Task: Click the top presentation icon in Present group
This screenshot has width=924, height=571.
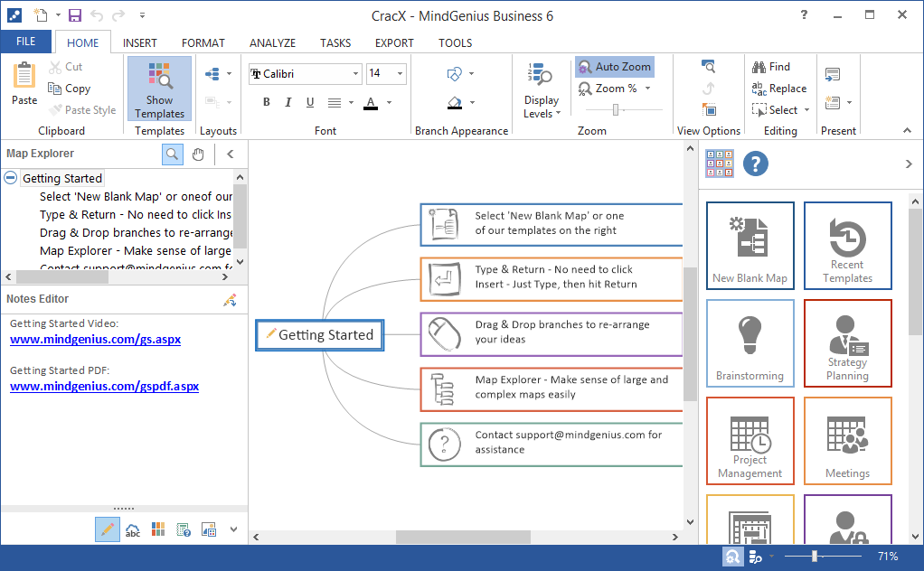Action: [x=832, y=74]
